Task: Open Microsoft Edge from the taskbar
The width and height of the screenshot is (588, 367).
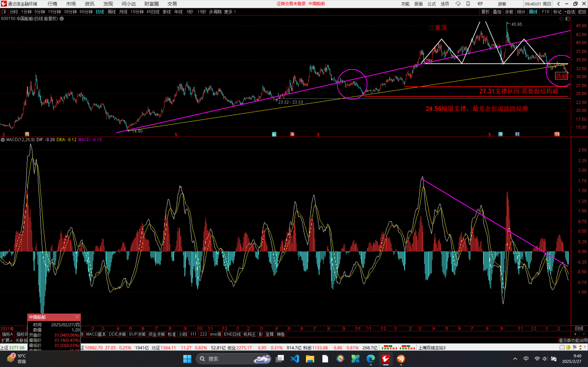Action: [x=370, y=359]
